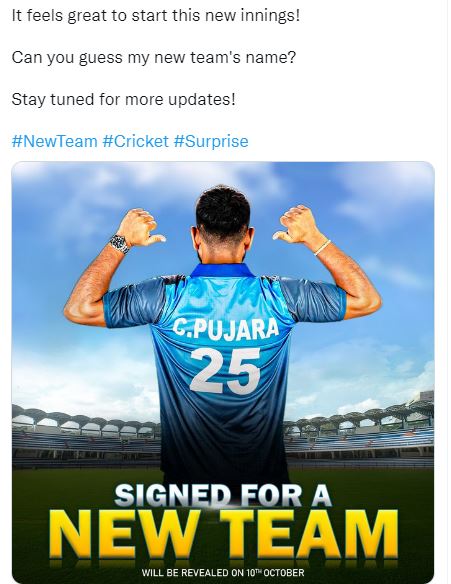Select the 'Stay tuned for more updates' line
451x584 pixels.
click(124, 100)
